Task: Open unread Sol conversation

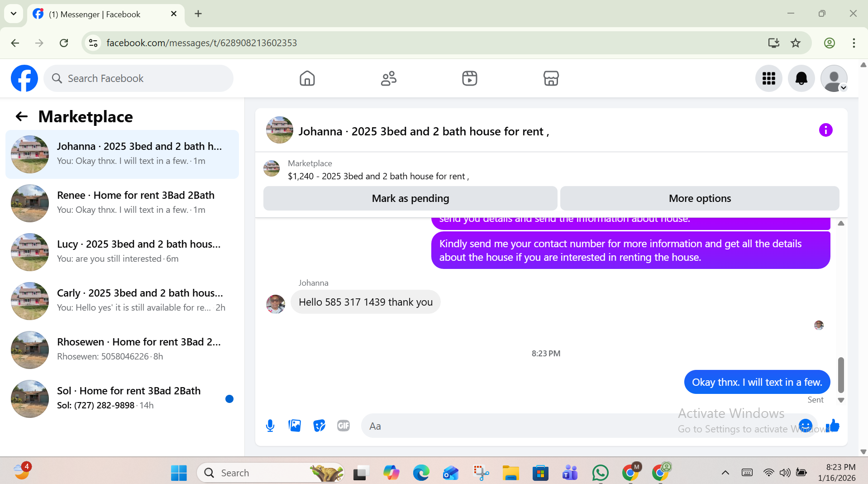Action: [x=122, y=399]
